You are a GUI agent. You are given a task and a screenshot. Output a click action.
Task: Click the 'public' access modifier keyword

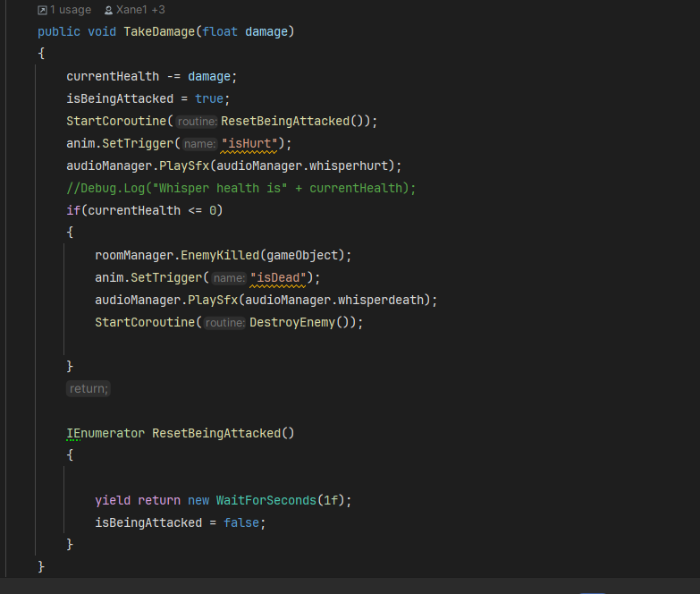[x=59, y=31]
